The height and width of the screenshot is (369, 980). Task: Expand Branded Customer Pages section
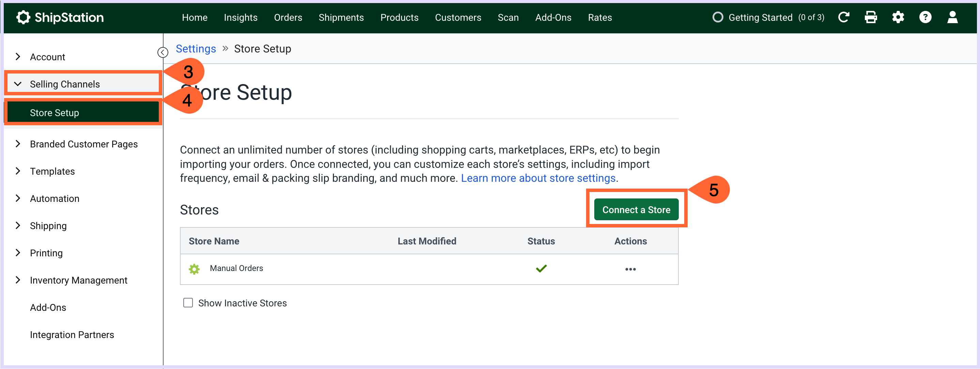(17, 144)
